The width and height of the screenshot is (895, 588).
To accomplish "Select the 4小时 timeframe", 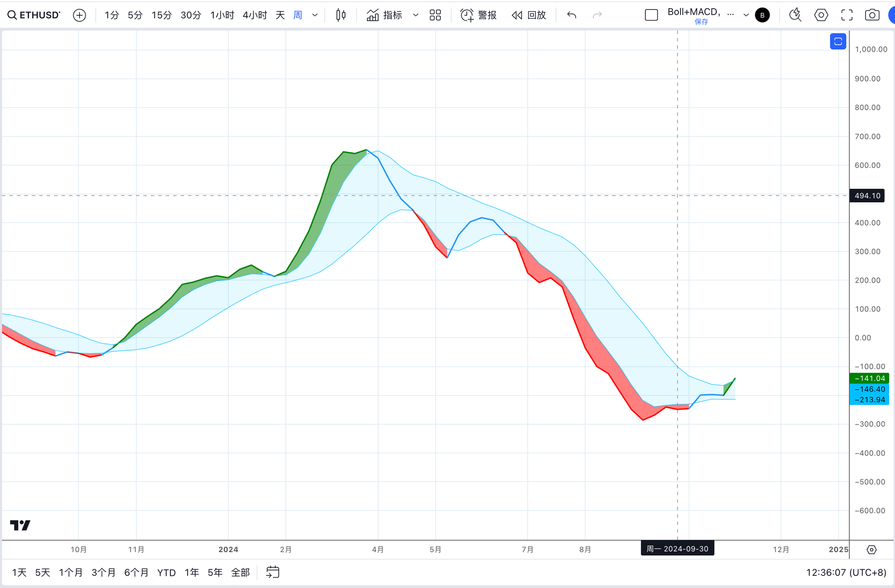I will click(255, 15).
